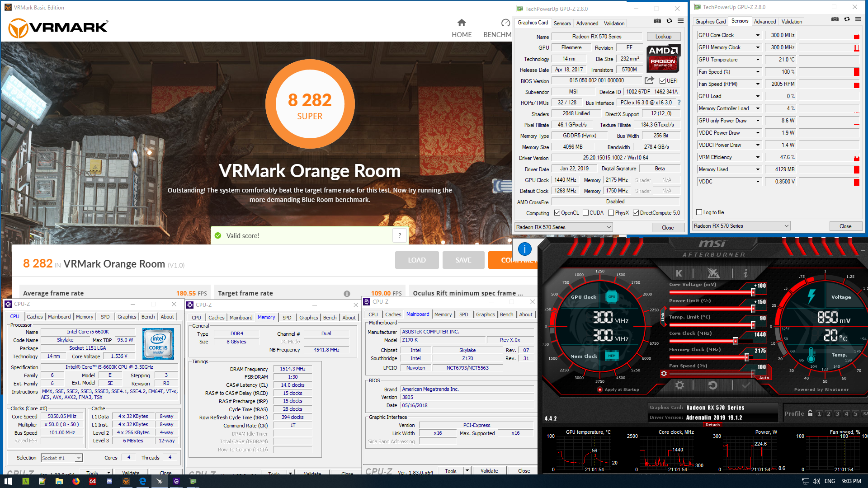Open Validation tab in the GPU-Z Sensors window
Viewport: 868px width, 488px height.
click(792, 22)
